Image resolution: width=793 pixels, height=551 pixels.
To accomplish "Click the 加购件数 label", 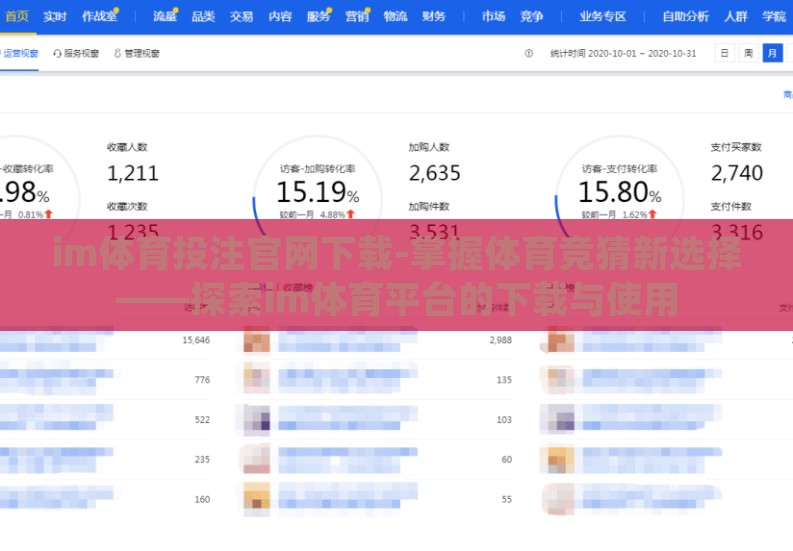I will click(x=429, y=206).
